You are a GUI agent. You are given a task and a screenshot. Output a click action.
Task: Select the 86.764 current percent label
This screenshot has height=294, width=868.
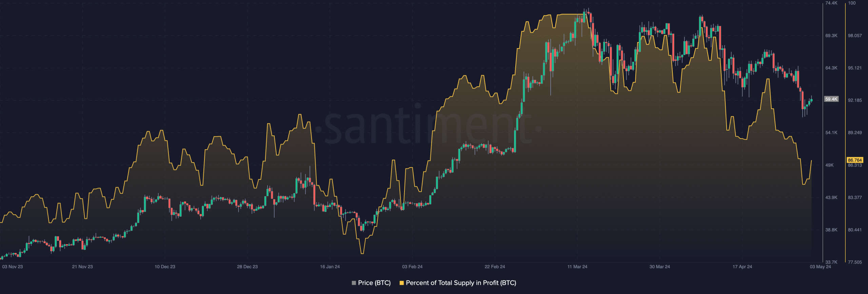pyautogui.click(x=855, y=160)
